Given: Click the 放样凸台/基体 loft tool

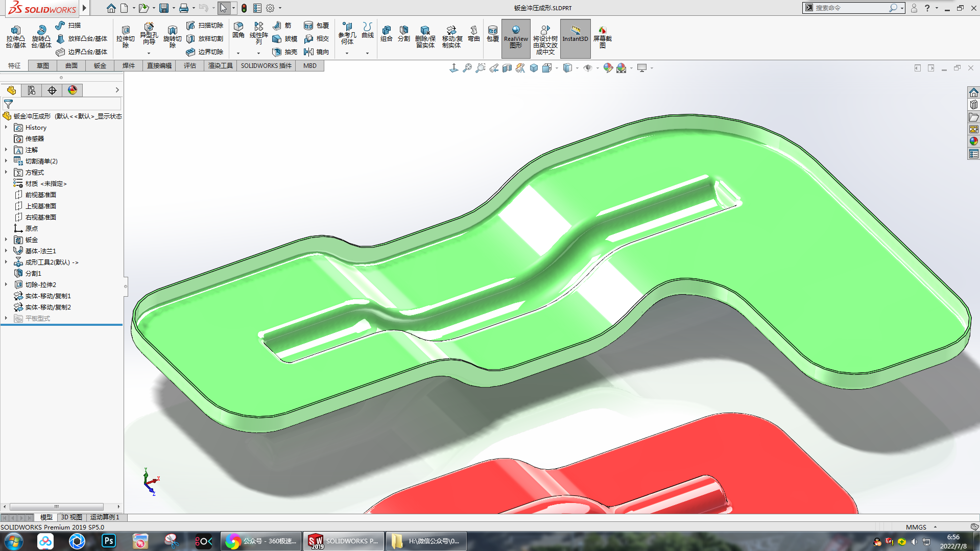Looking at the screenshot, I should (x=82, y=39).
